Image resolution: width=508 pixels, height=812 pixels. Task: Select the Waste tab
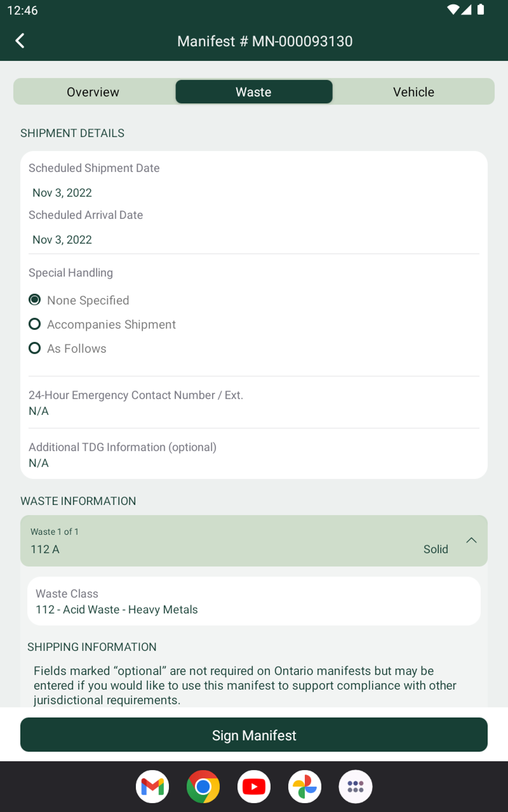click(x=254, y=92)
